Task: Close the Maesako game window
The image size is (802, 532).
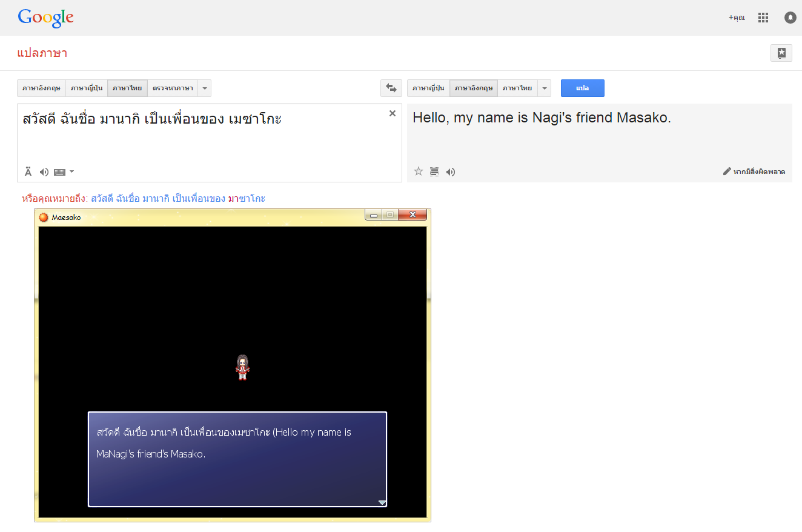Action: 413,214
